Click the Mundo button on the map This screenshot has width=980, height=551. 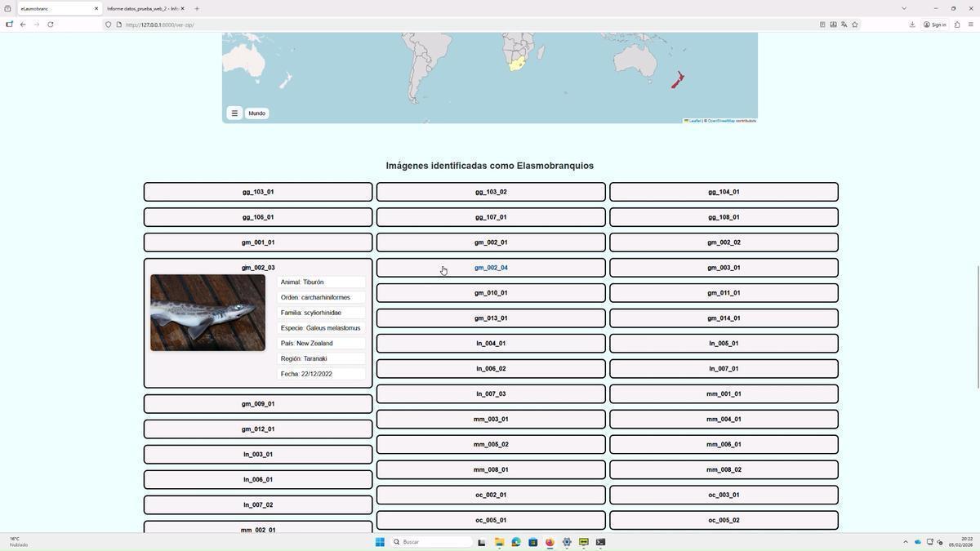click(x=256, y=113)
